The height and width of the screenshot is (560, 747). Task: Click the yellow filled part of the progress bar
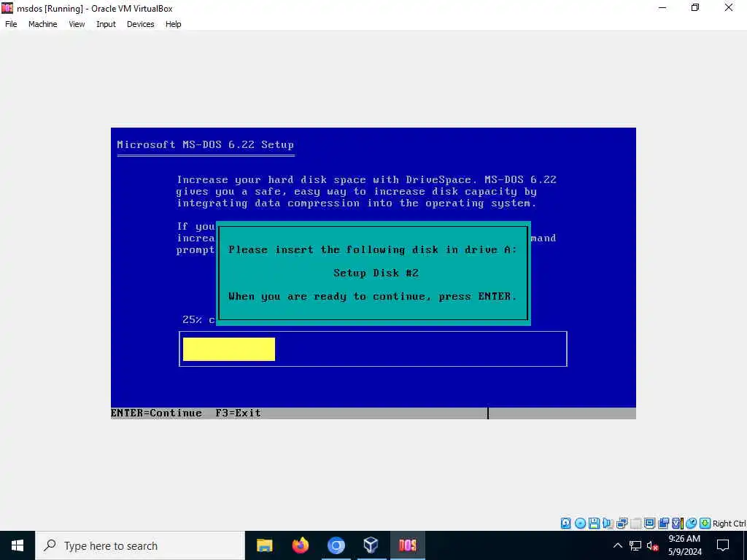coord(228,349)
